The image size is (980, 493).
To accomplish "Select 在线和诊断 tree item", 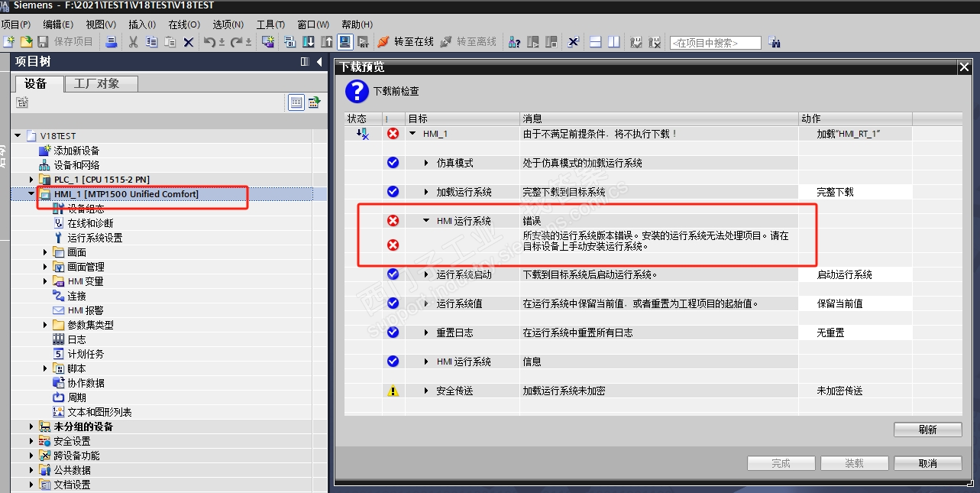I will 90,223.
